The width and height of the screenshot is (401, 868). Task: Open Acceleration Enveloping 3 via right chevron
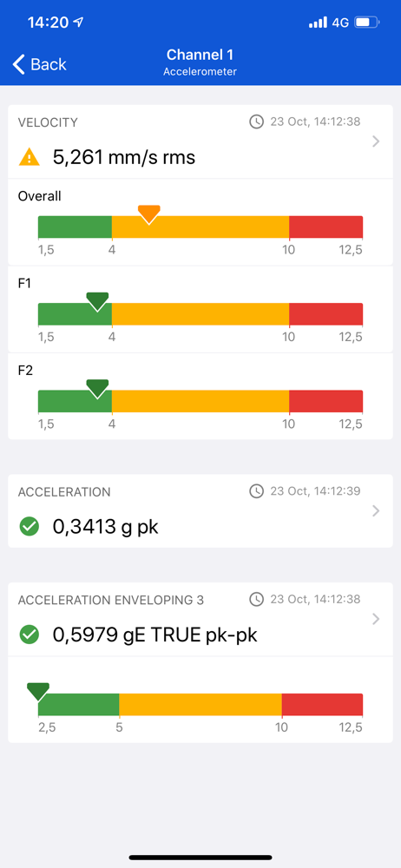pyautogui.click(x=376, y=619)
